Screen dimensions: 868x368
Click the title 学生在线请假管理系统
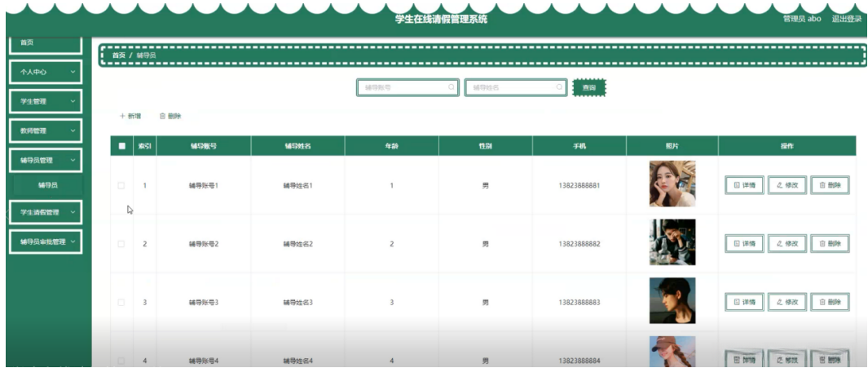click(441, 19)
